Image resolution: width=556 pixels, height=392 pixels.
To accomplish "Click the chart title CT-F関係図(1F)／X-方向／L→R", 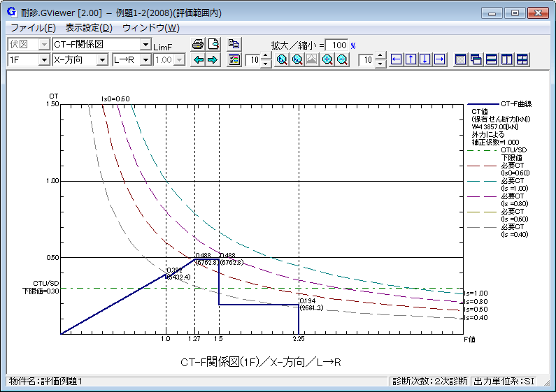I will (261, 362).
